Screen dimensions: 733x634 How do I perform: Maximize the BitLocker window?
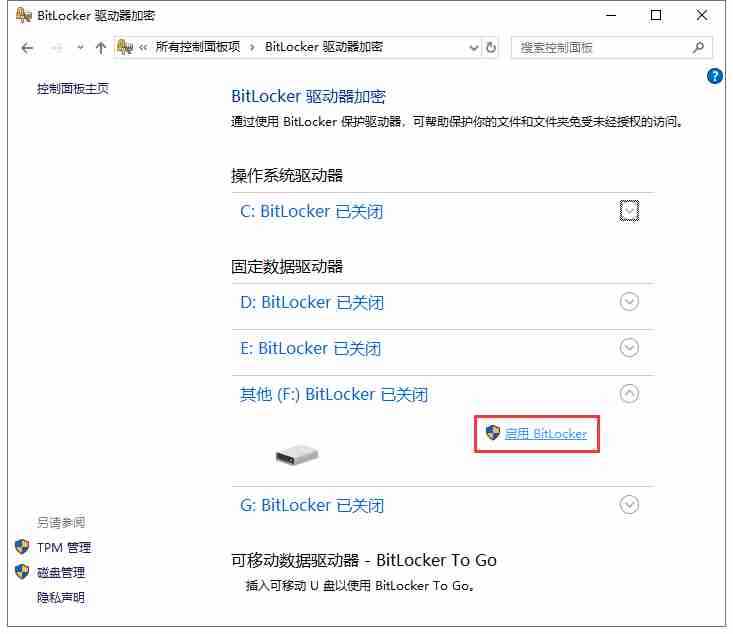656,15
